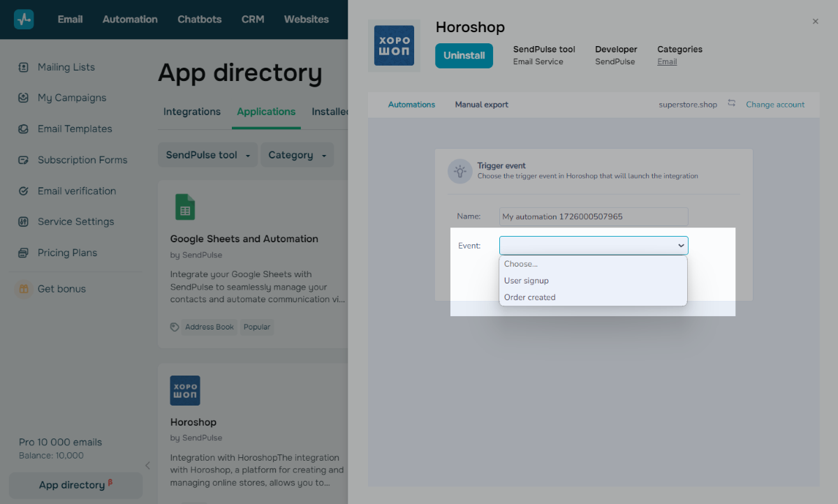This screenshot has width=838, height=504.
Task: Click the Subscription Forms sidebar icon
Action: [x=24, y=161]
